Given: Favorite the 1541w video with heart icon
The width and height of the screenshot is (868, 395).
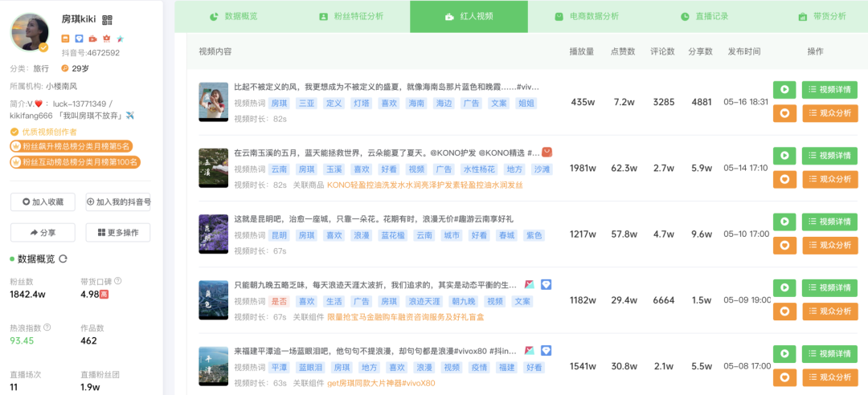Looking at the screenshot, I should pos(784,377).
